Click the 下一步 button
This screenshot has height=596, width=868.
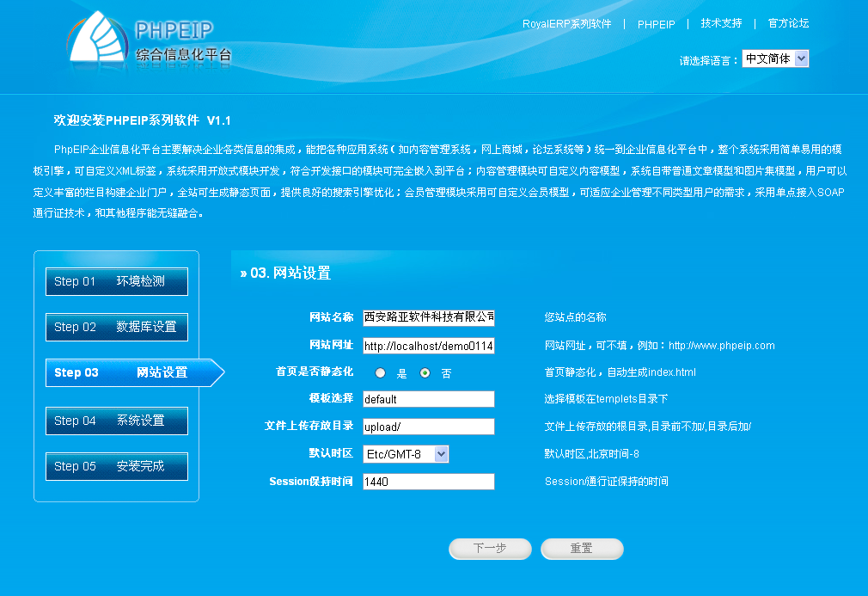490,549
